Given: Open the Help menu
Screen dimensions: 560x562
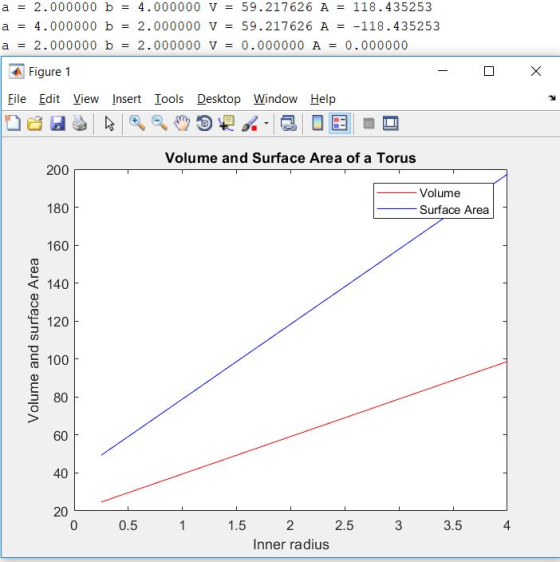Looking at the screenshot, I should tap(323, 99).
